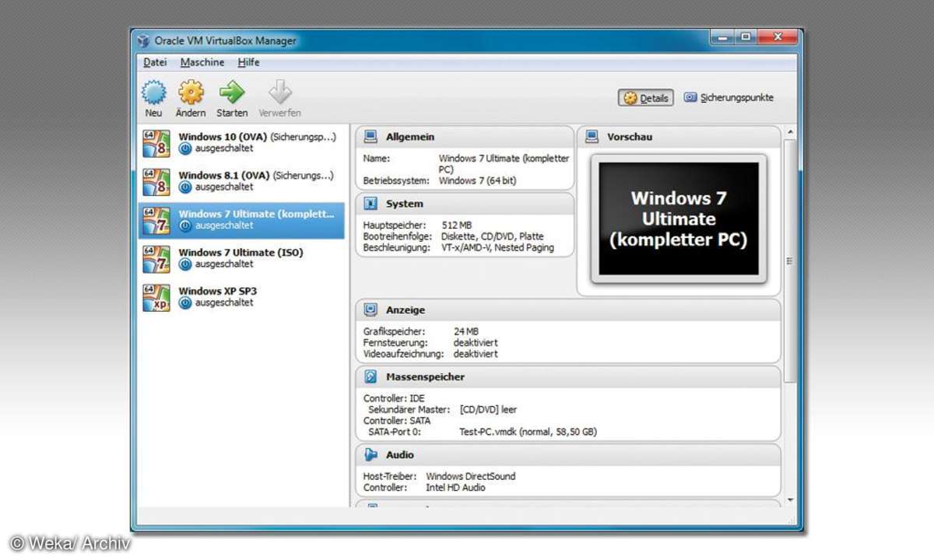Click power state icon under Windows 10 (OVA)
The height and width of the screenshot is (560, 934).
185,149
